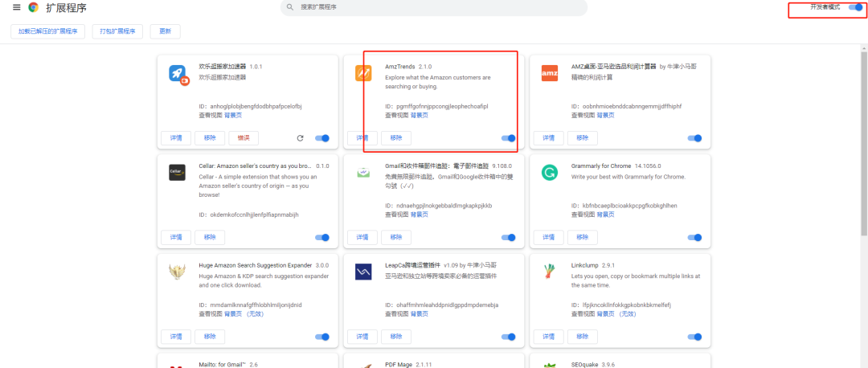Viewport: 868px width, 368px height.
Task: Open 背景页 (无效) link for Huge Amazon
Action: pos(244,314)
